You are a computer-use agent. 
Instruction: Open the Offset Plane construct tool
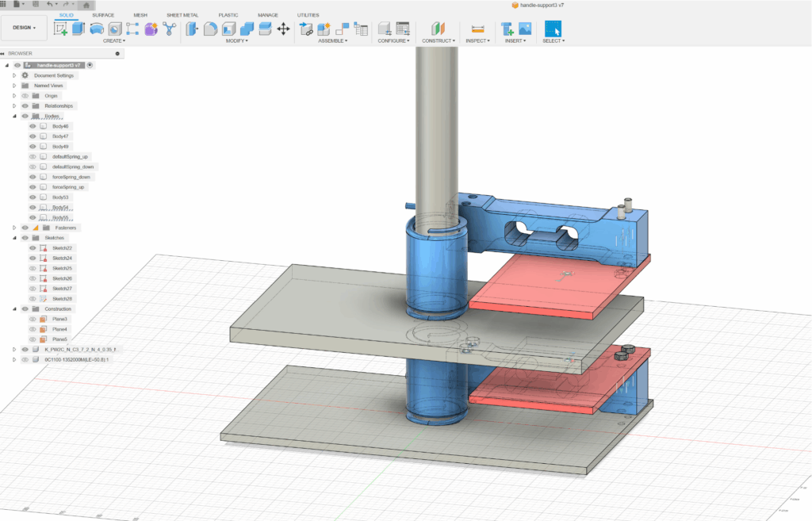coord(438,29)
